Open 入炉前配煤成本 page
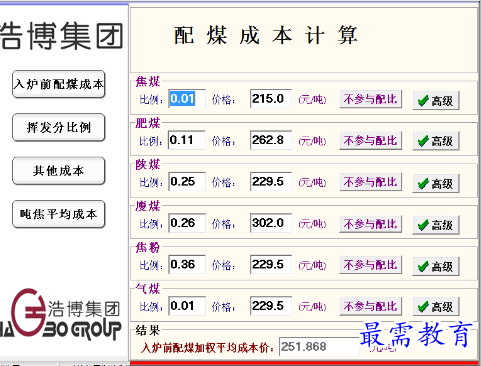The image size is (481, 366). click(59, 84)
